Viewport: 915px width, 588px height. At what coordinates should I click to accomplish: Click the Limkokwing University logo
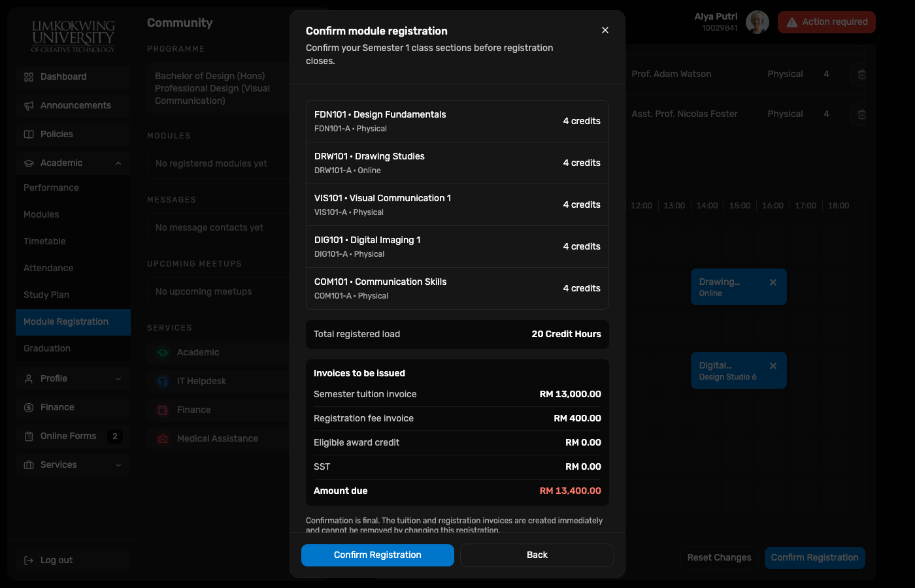tap(73, 36)
